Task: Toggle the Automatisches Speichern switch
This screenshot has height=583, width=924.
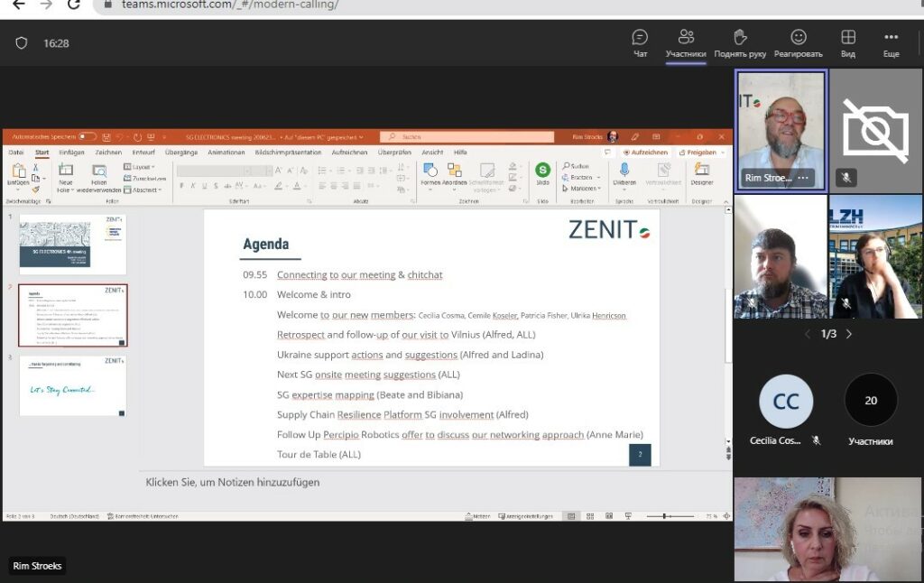Action: pos(87,137)
